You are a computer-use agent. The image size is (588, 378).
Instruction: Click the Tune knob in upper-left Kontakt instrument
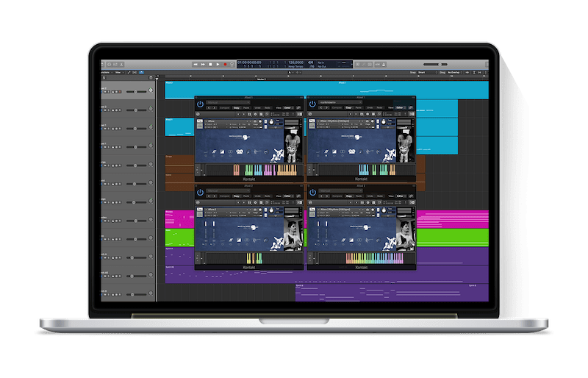point(271,122)
